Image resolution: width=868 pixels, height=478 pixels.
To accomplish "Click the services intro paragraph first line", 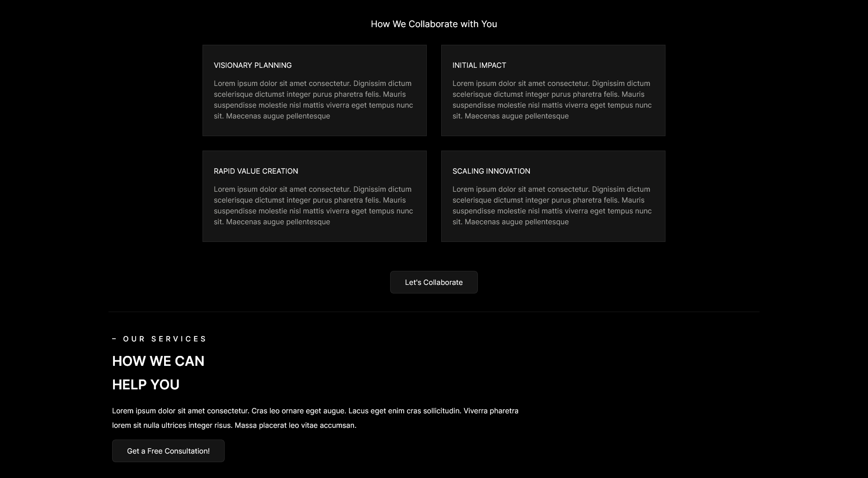I will tap(315, 411).
